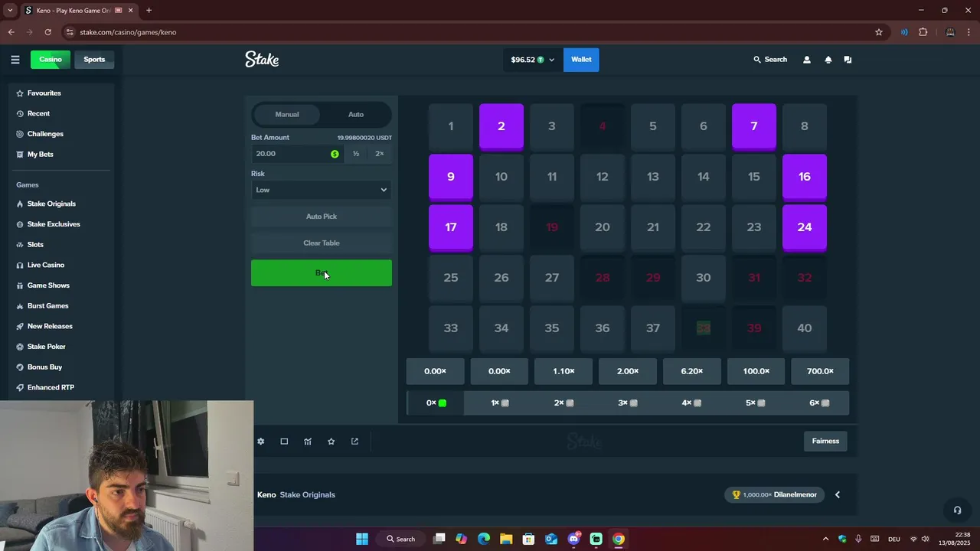The image size is (980, 551).
Task: Open Outlook from taskbar
Action: click(x=551, y=539)
